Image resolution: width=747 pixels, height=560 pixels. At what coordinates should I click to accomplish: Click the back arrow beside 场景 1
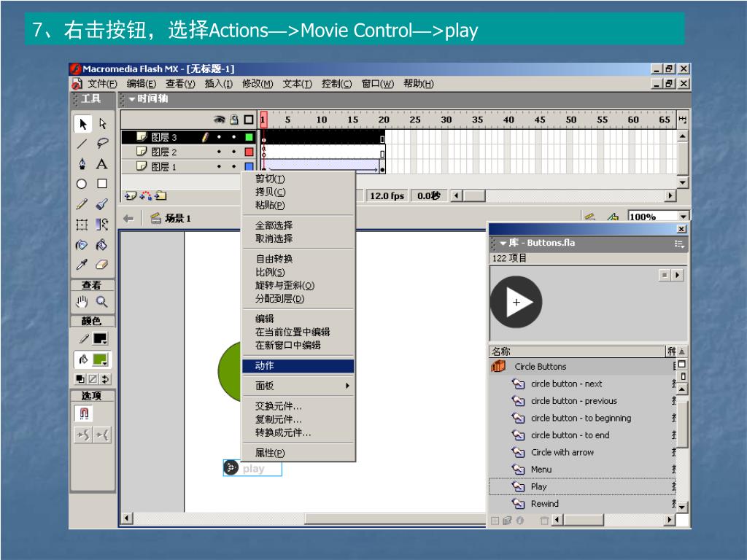tap(128, 219)
